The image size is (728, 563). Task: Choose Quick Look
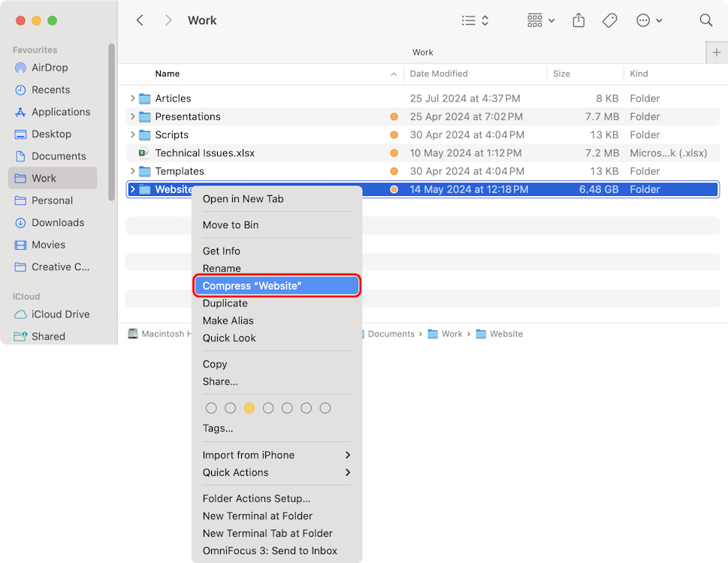coord(276,338)
